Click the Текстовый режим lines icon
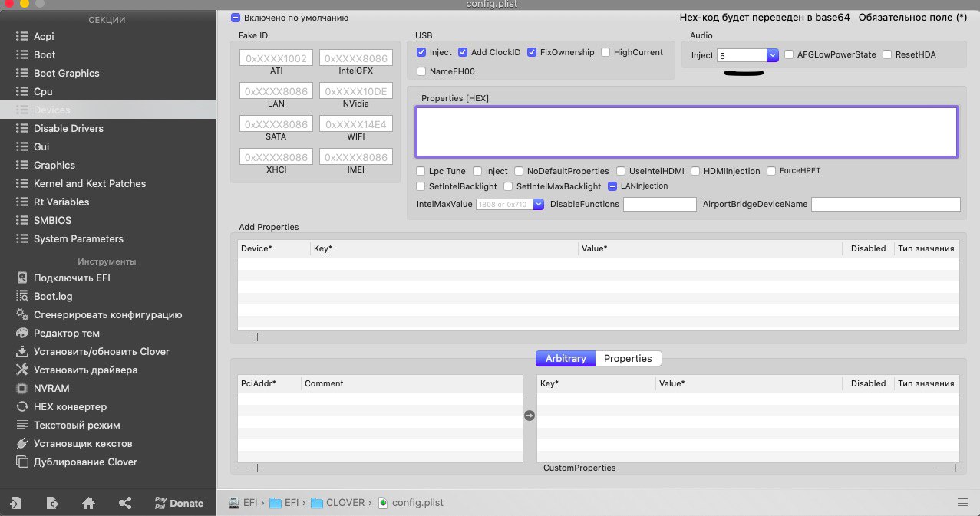This screenshot has width=980, height=516. 21,425
